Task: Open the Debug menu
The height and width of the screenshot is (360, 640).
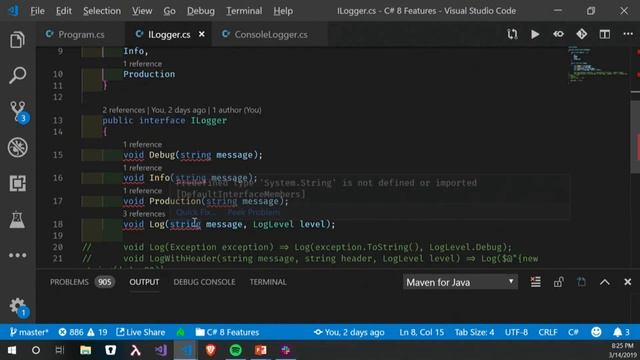Action: (201, 11)
